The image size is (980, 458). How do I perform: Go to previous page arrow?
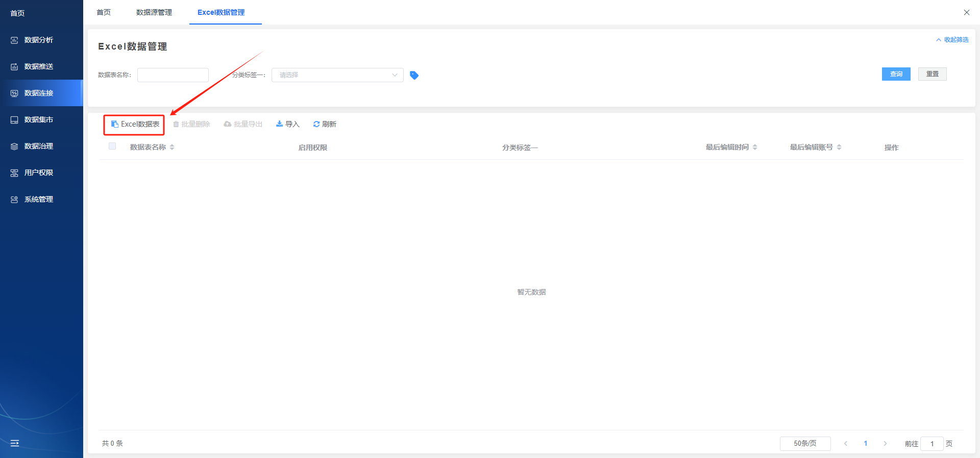point(846,444)
